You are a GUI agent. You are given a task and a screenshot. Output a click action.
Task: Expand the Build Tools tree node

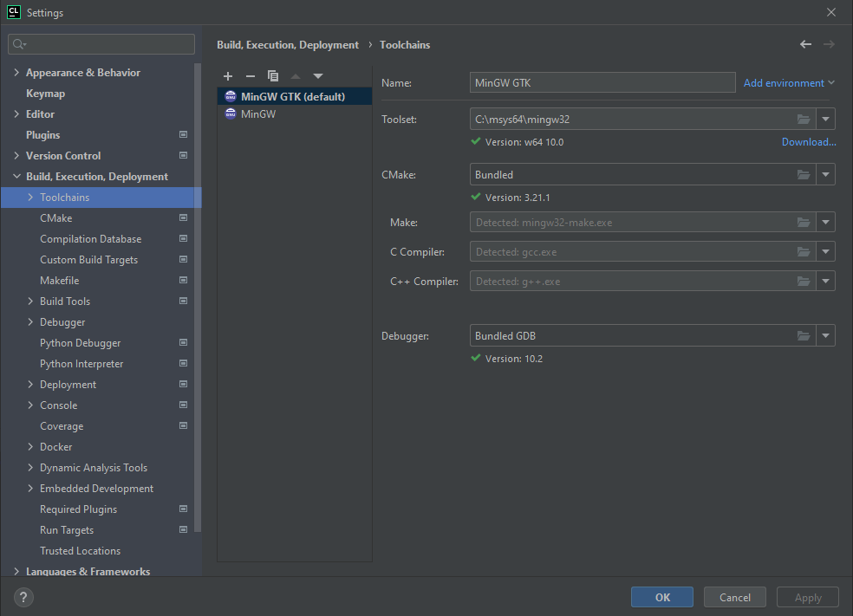(x=31, y=302)
